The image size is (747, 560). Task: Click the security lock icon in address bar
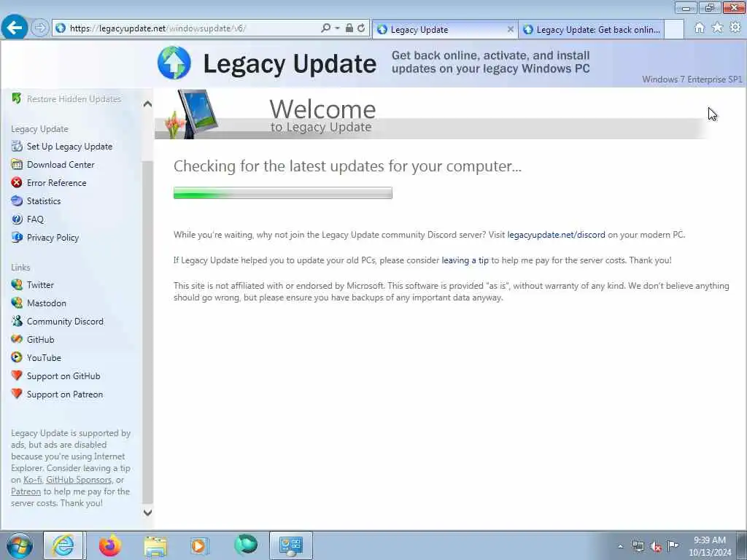pyautogui.click(x=349, y=28)
